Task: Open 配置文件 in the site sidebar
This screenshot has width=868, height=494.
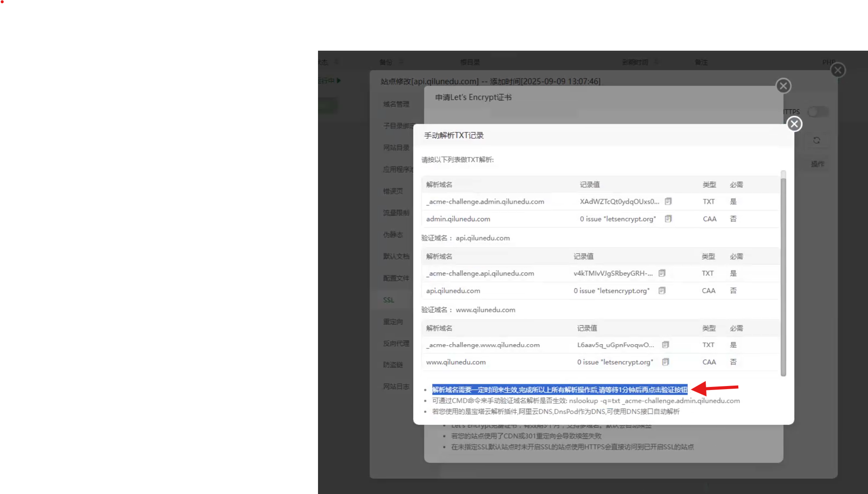Action: (396, 278)
